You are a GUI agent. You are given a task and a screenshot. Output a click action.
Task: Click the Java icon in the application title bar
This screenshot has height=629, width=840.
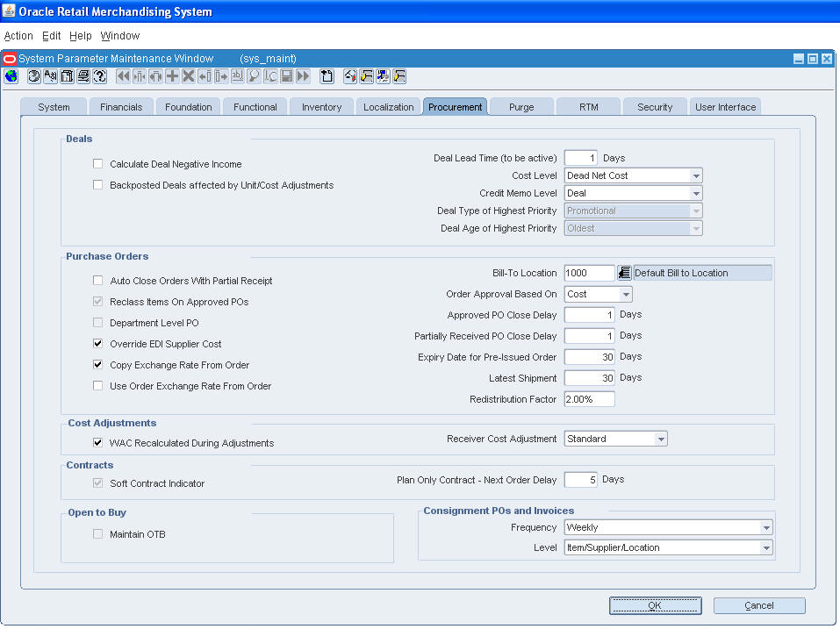coord(9,11)
